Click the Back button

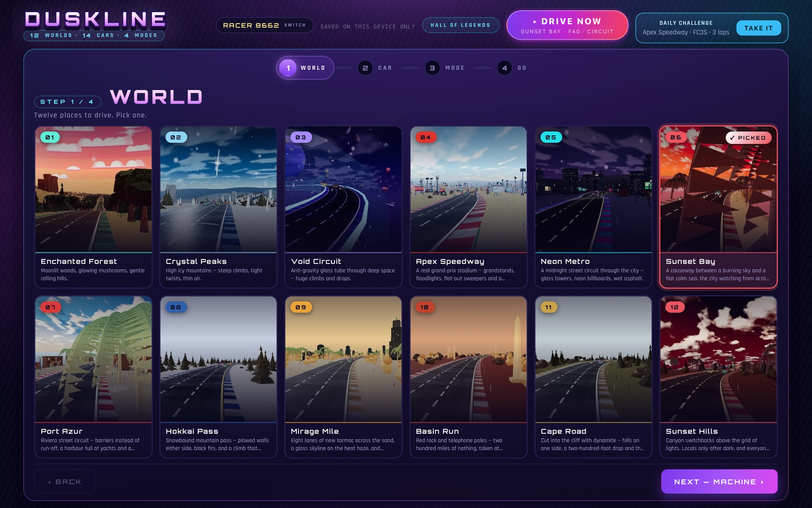[x=65, y=482]
